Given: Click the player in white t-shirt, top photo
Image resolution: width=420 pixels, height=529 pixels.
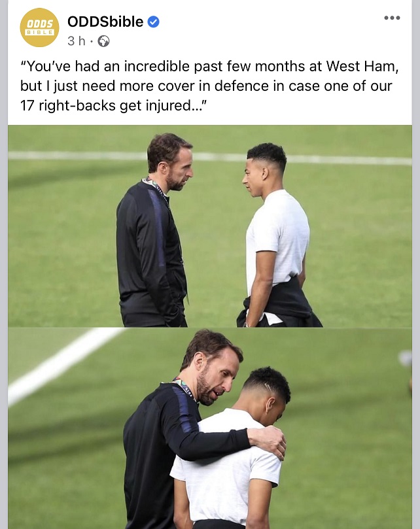Looking at the screenshot, I should point(277,235).
